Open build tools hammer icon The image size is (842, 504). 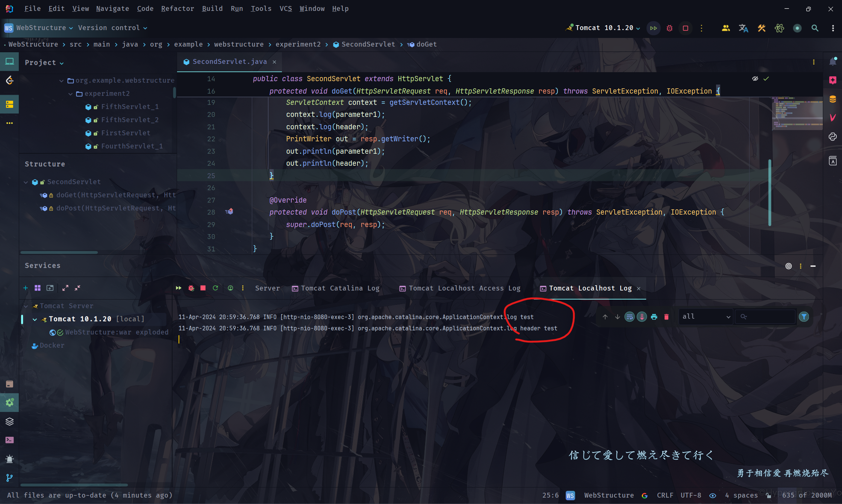[762, 28]
